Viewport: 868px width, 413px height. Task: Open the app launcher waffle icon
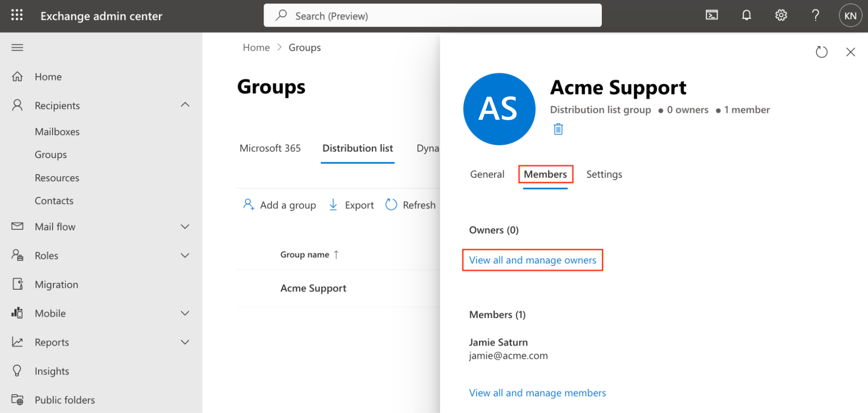(x=17, y=15)
